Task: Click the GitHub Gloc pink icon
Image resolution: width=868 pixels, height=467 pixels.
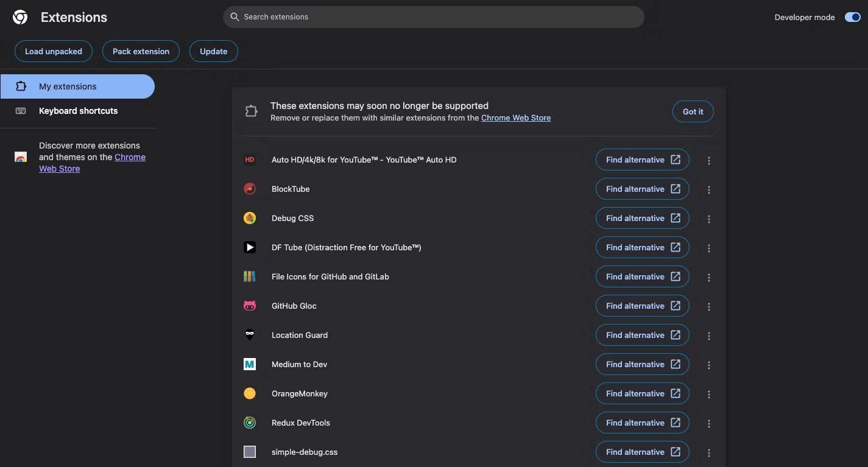Action: click(x=250, y=306)
